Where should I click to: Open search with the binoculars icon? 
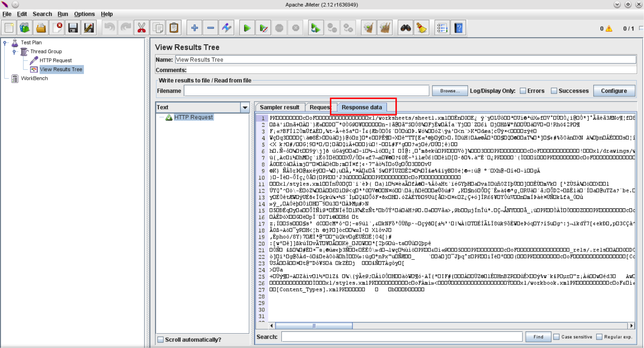click(405, 28)
